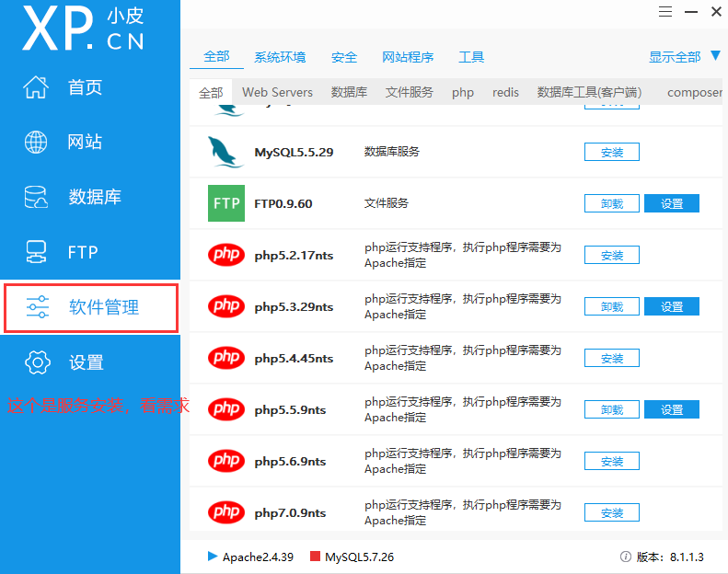Click the MySQL5.5.29 dolphin icon
The height and width of the screenshot is (574, 728).
225,152
